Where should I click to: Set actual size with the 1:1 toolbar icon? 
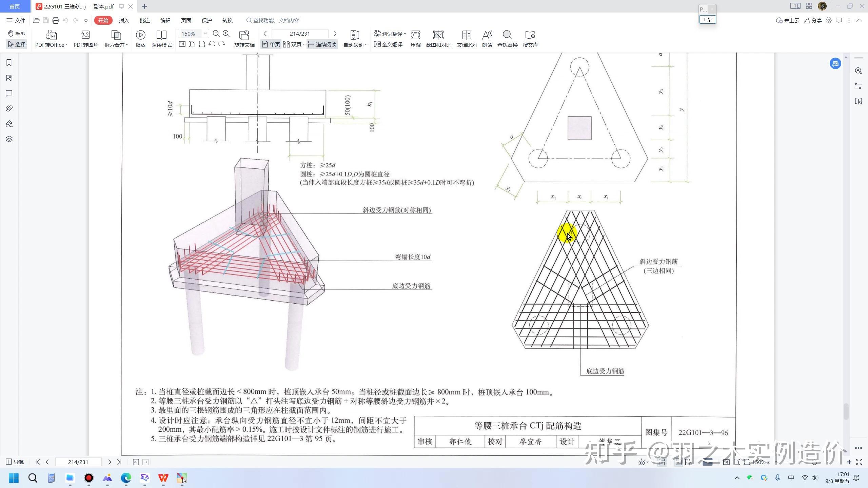pyautogui.click(x=182, y=44)
